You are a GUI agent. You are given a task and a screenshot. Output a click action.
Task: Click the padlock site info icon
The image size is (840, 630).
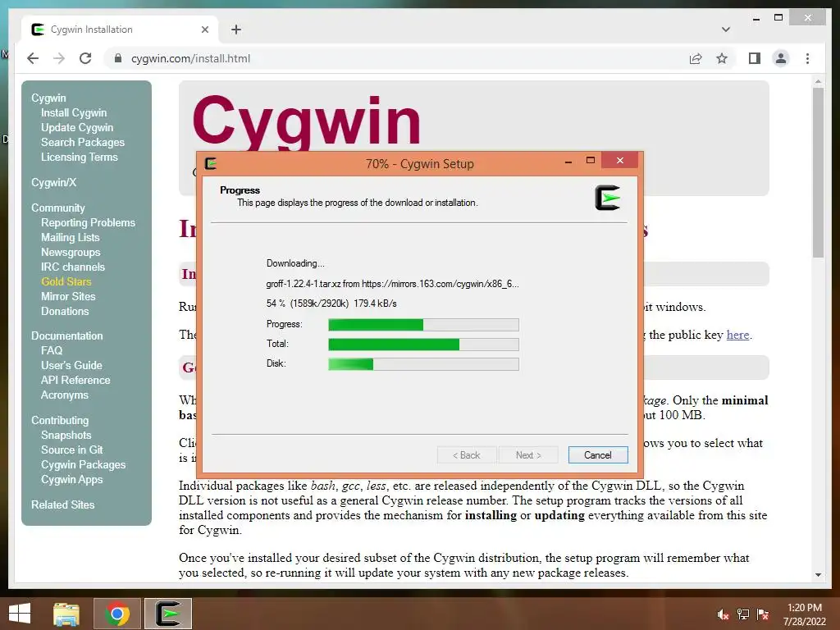tap(118, 58)
